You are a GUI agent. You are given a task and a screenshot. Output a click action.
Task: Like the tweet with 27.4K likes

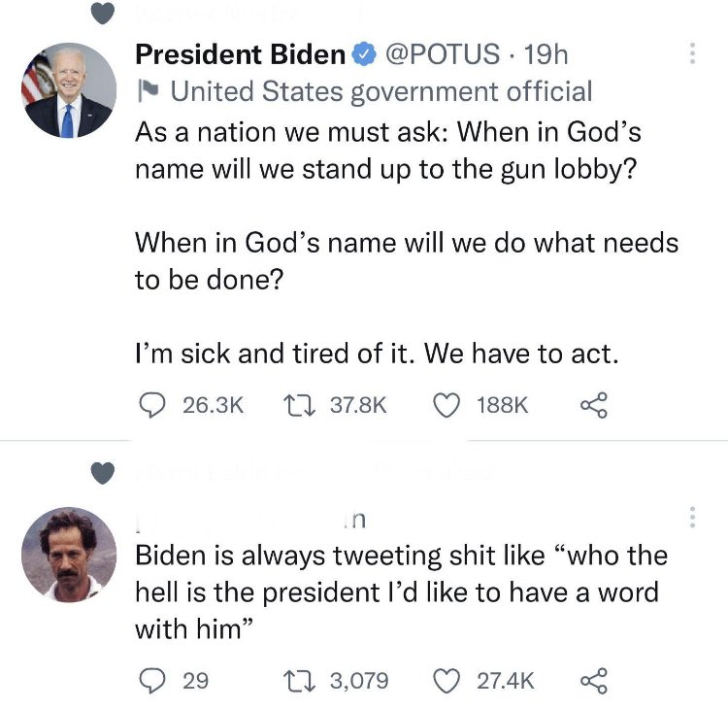point(447,680)
